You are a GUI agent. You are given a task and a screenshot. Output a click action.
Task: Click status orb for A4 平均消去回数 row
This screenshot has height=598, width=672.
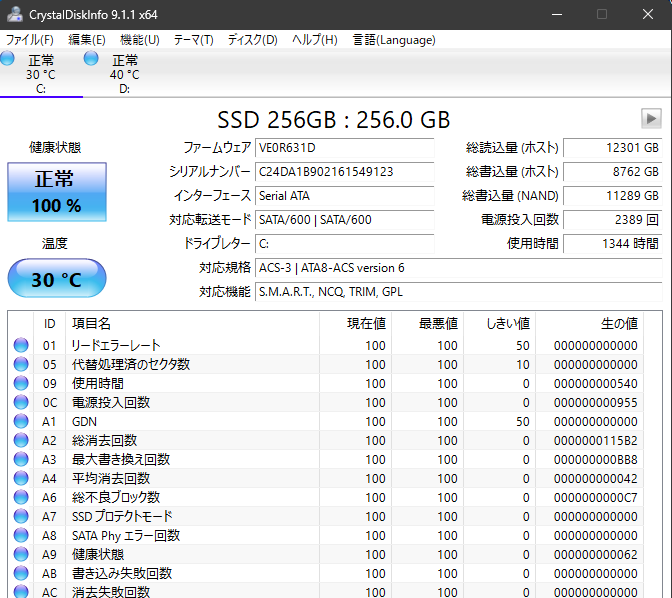(21, 478)
